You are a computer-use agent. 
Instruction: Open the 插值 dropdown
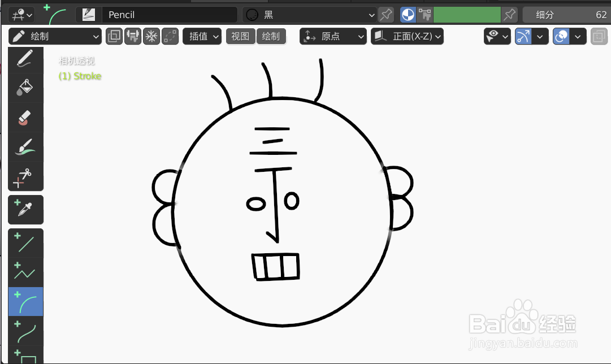[202, 36]
